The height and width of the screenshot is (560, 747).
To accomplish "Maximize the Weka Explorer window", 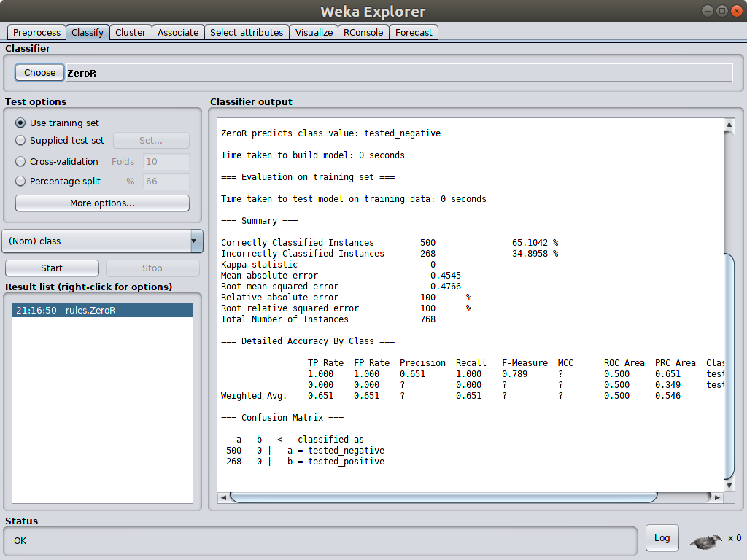I will [722, 10].
